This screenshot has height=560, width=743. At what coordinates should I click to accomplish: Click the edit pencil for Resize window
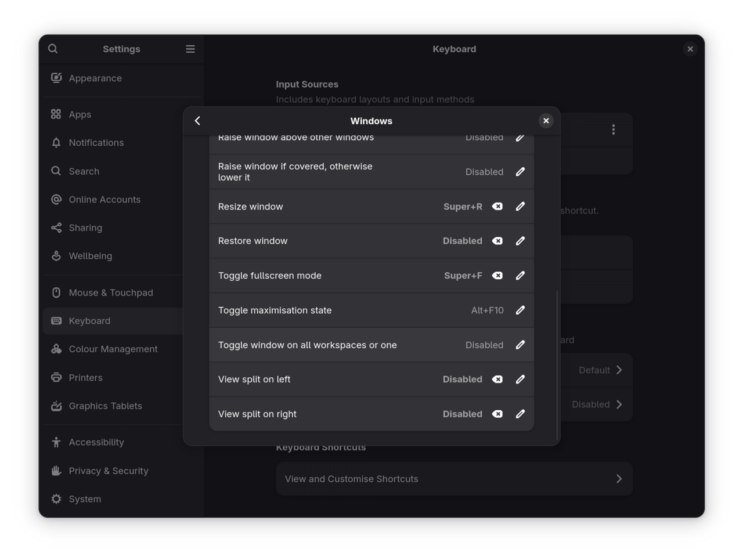pyautogui.click(x=520, y=207)
